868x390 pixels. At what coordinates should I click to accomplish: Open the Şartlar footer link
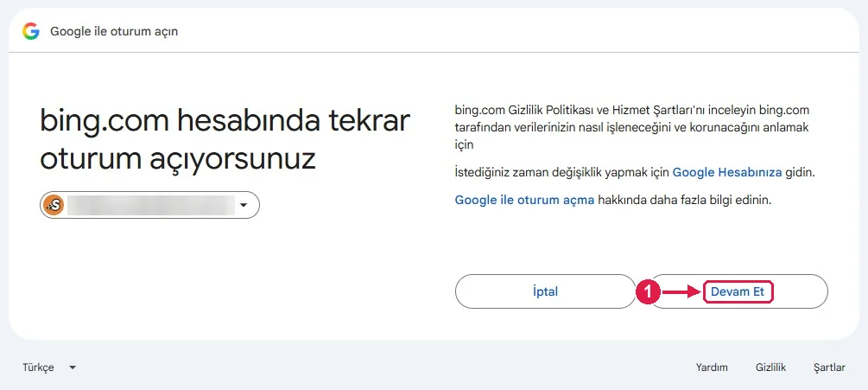point(829,368)
